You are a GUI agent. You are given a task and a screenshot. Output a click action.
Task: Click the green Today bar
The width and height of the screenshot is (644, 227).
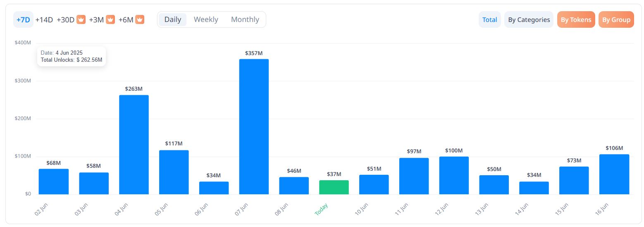334,187
